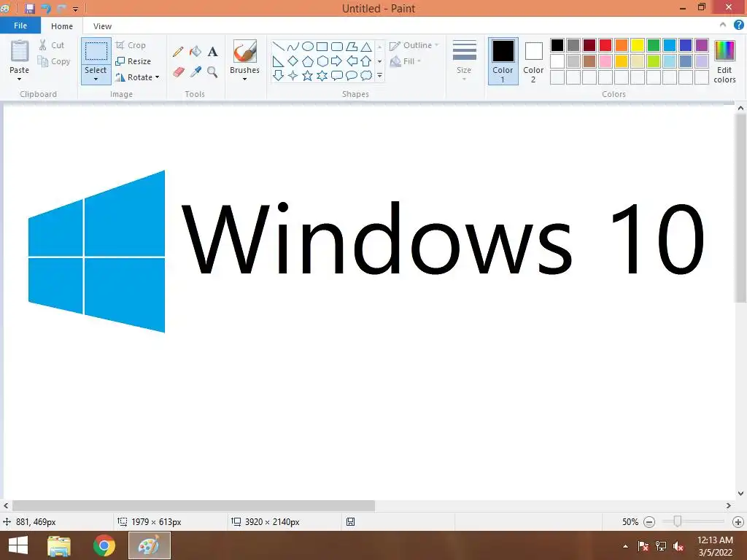The width and height of the screenshot is (747, 560).
Task: Choose the Cloud callout shape
Action: click(366, 75)
